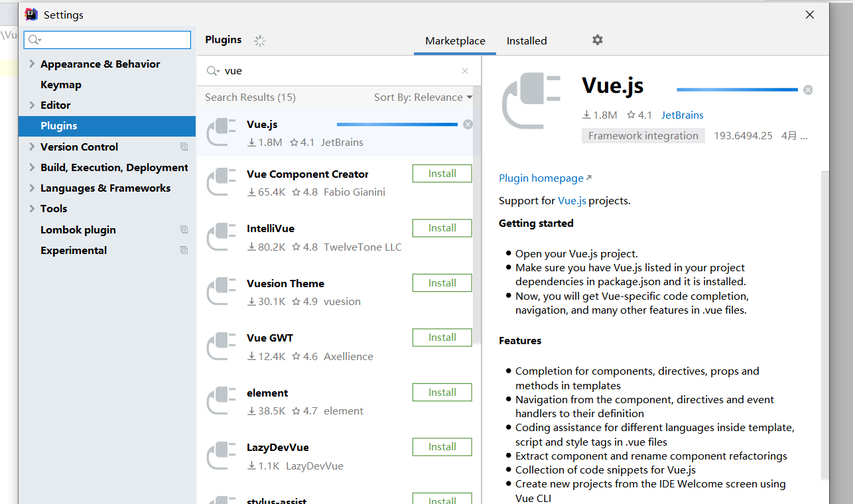Viewport: 853px width, 504px height.
Task: Select Plugins in settings tree
Action: tap(107, 125)
